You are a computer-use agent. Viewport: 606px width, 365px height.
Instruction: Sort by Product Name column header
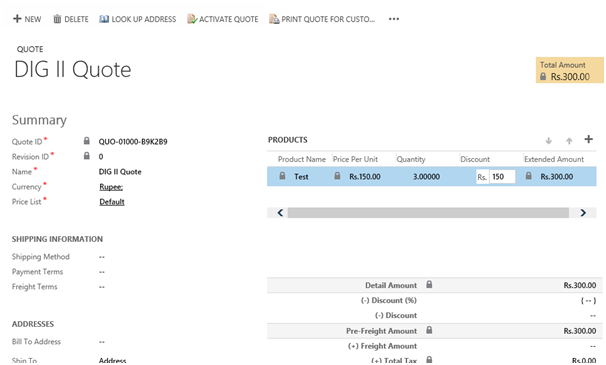pos(301,159)
